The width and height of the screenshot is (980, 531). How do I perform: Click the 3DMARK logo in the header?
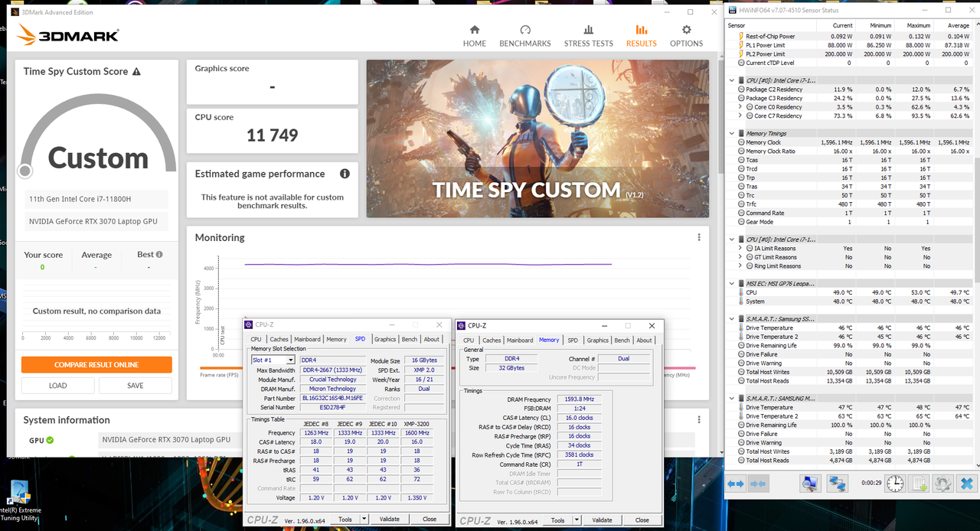(68, 35)
